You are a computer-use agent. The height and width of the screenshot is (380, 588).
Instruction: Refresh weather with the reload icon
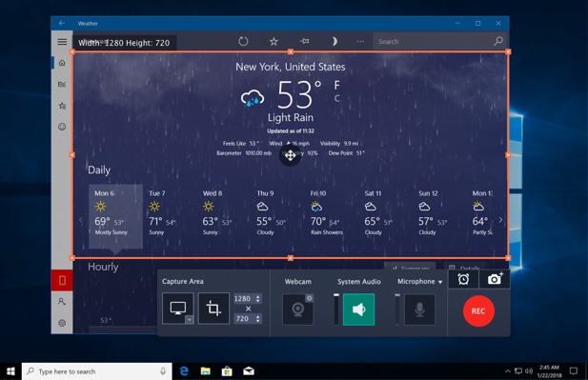[x=243, y=41]
